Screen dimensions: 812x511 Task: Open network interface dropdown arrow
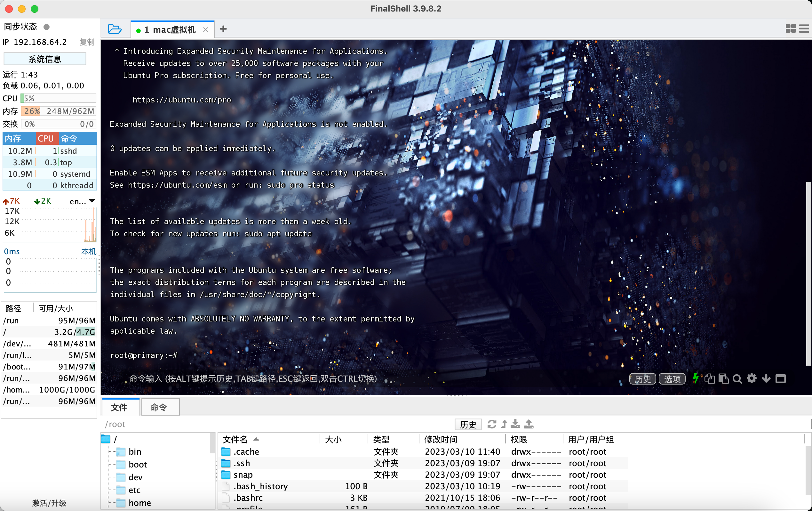(92, 201)
